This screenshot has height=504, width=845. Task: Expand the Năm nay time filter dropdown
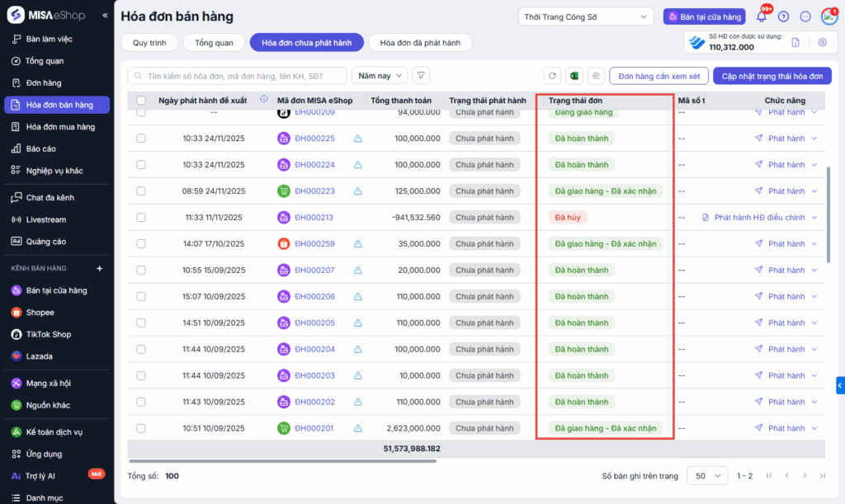point(380,76)
